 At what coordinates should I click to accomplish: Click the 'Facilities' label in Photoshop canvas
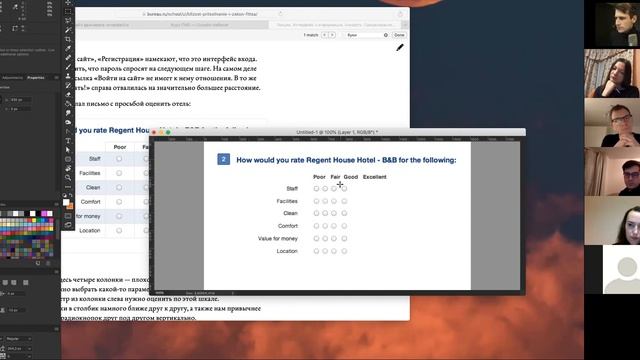pos(287,201)
